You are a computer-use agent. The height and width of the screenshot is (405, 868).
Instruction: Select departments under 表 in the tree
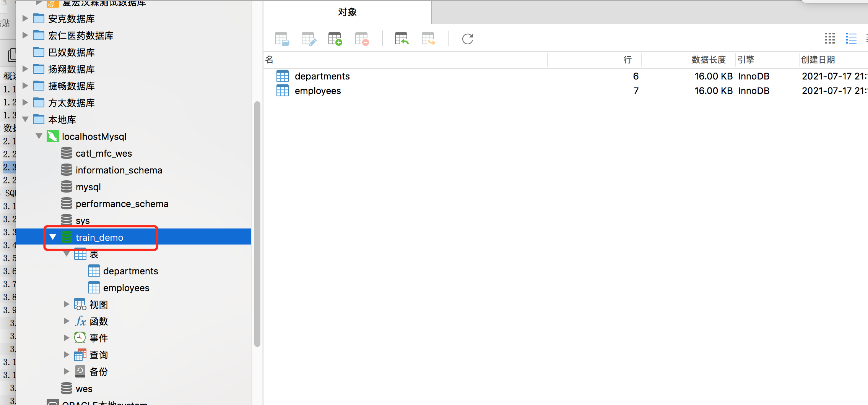pyautogui.click(x=130, y=271)
